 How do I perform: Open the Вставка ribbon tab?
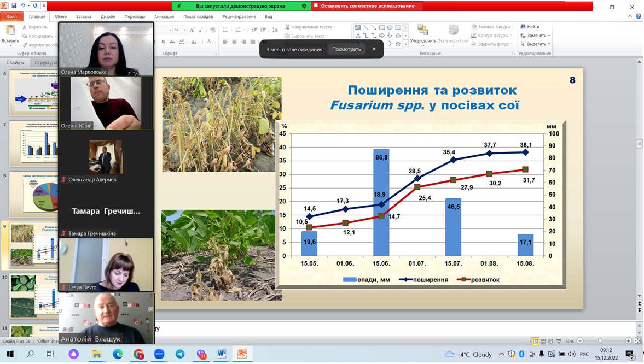[83, 16]
